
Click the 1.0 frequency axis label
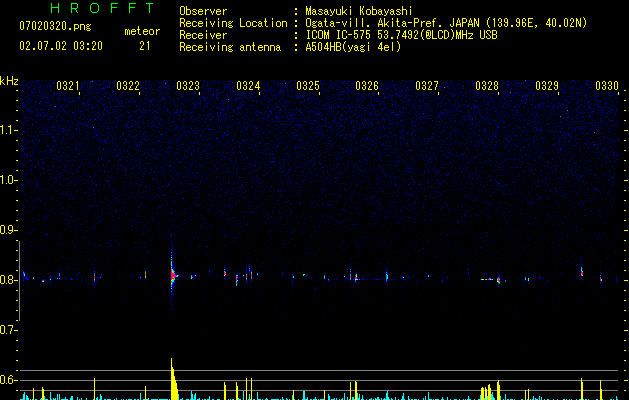point(8,180)
